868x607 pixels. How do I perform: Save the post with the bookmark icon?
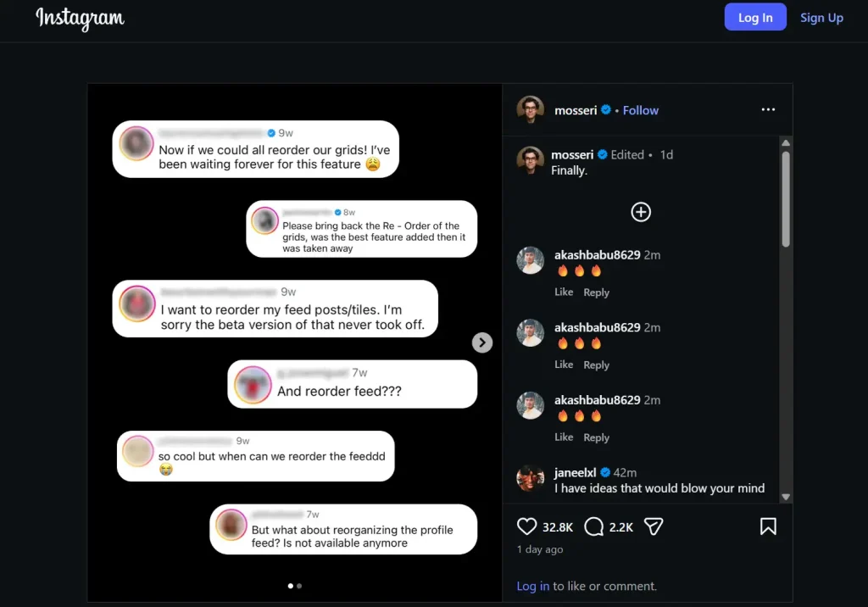(768, 526)
